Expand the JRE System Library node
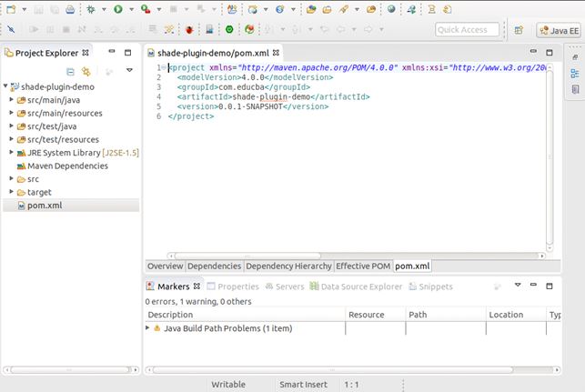This screenshot has width=585, height=392. pos(11,152)
